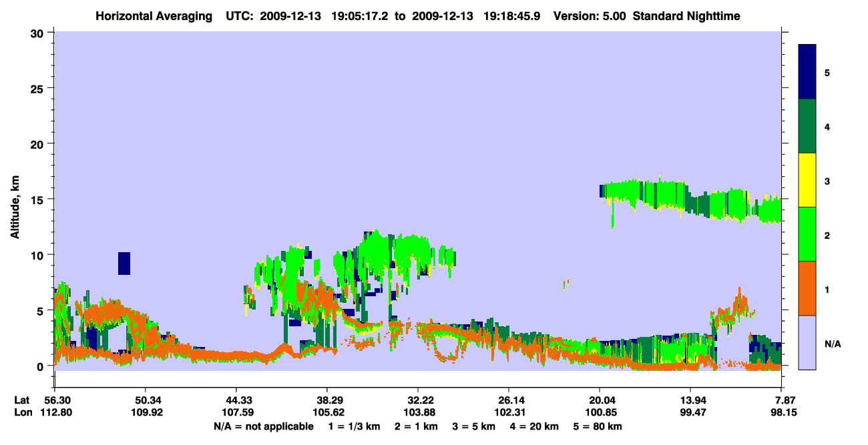The height and width of the screenshot is (445, 868).
Task: Click the yellow colorbar segment for level 3
Action: [807, 180]
